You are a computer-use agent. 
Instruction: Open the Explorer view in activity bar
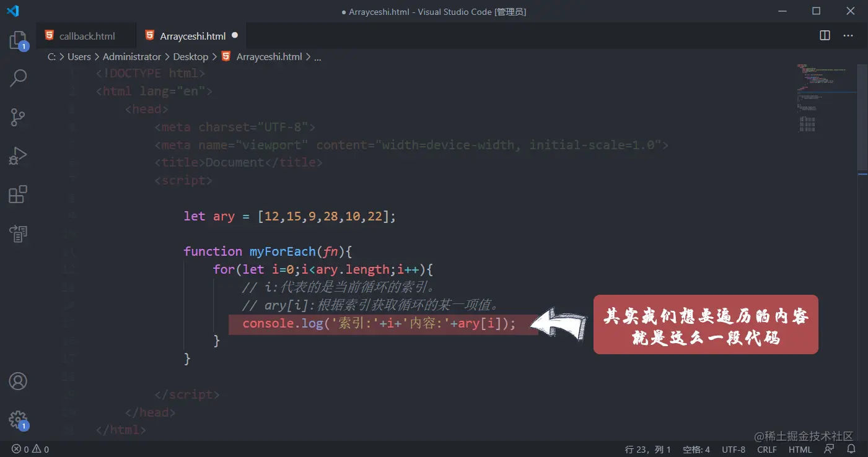tap(18, 41)
